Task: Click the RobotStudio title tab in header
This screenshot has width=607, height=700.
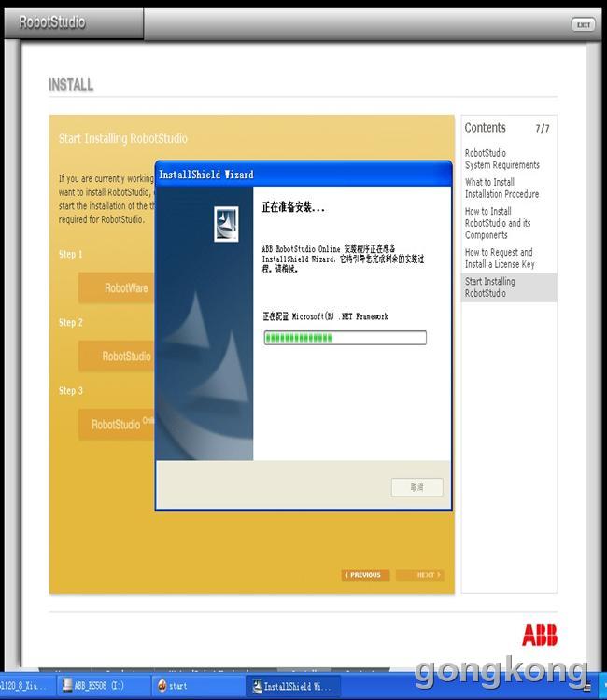Action: pos(74,22)
